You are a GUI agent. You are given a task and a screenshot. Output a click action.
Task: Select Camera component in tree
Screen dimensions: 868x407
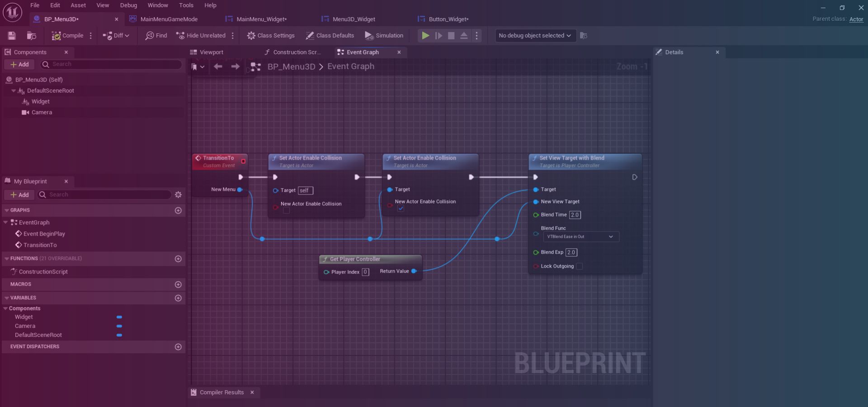42,113
